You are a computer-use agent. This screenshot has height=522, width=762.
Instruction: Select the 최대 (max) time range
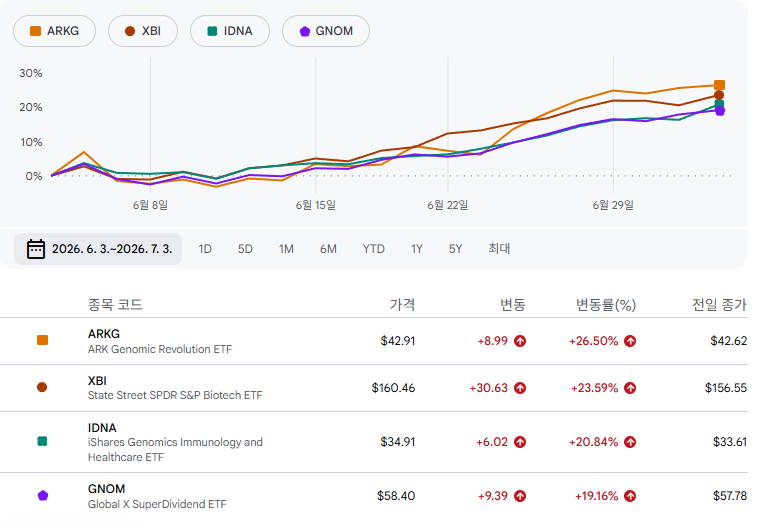[499, 248]
